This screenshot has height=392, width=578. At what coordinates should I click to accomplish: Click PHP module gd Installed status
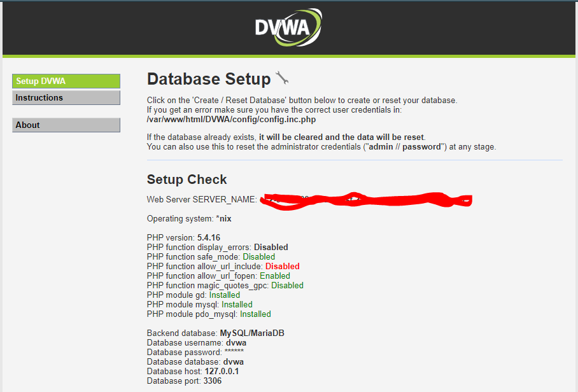[225, 295]
